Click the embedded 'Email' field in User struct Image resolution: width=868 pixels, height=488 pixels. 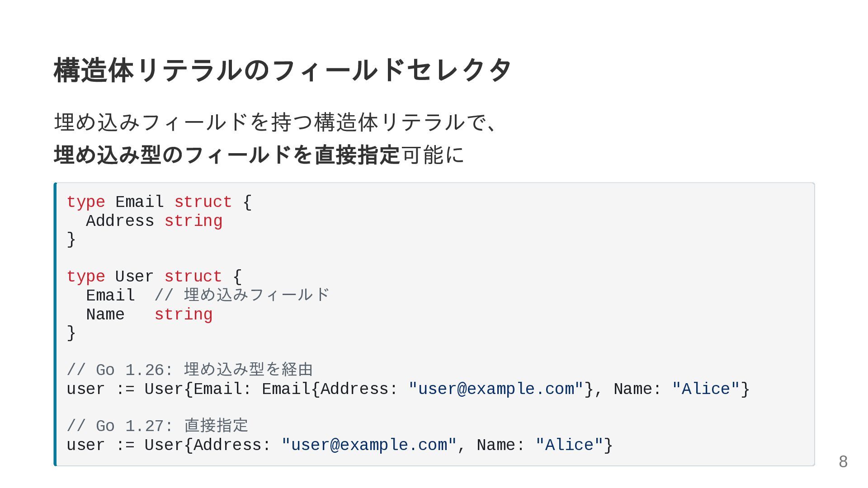click(110, 296)
